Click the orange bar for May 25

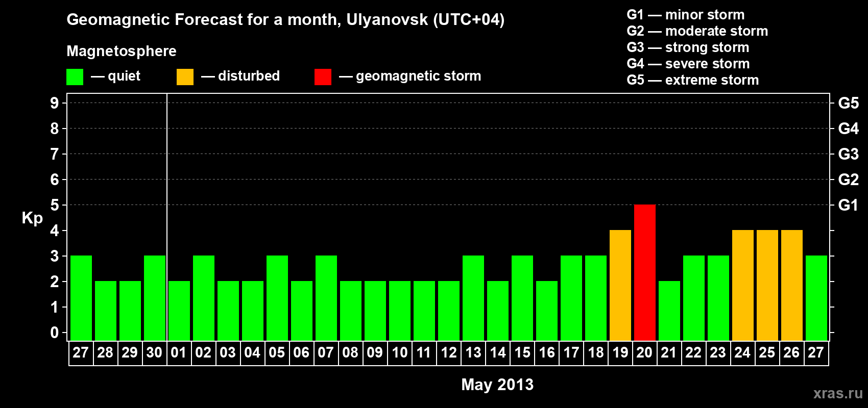767,286
